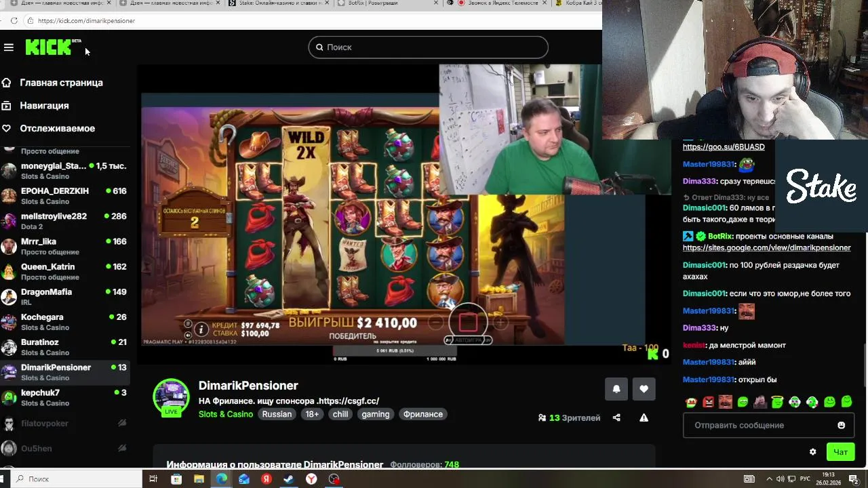Click the "gaming" tag
Viewport: 868px width, 488px height.
376,414
